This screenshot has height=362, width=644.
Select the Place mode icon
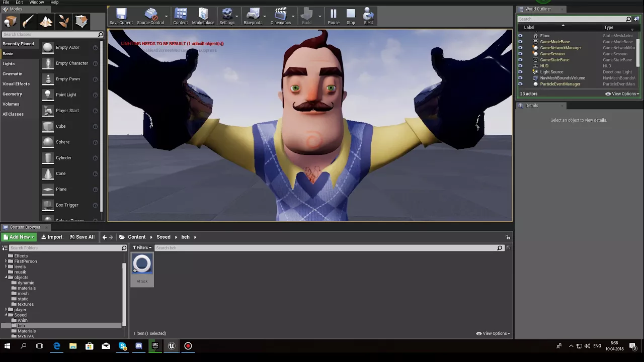coord(10,21)
